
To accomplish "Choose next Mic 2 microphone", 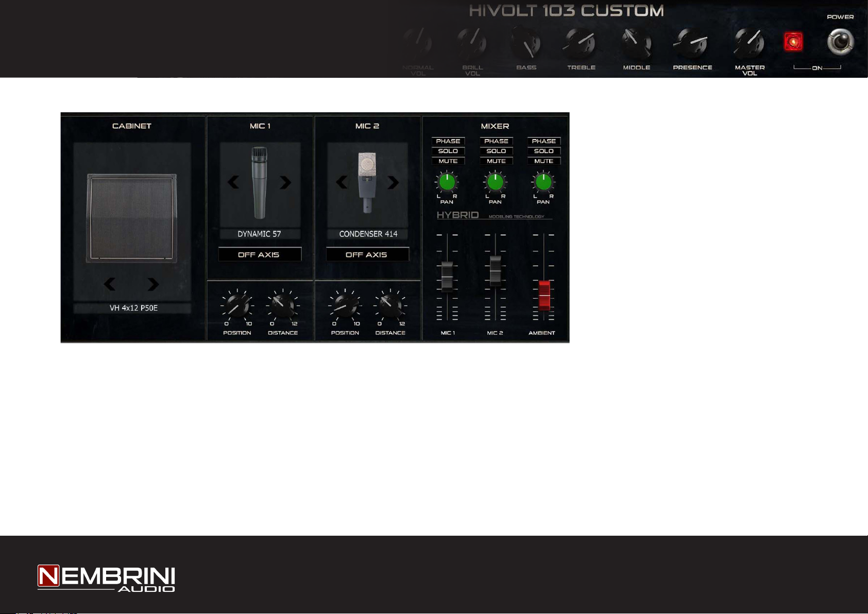I will pyautogui.click(x=394, y=182).
